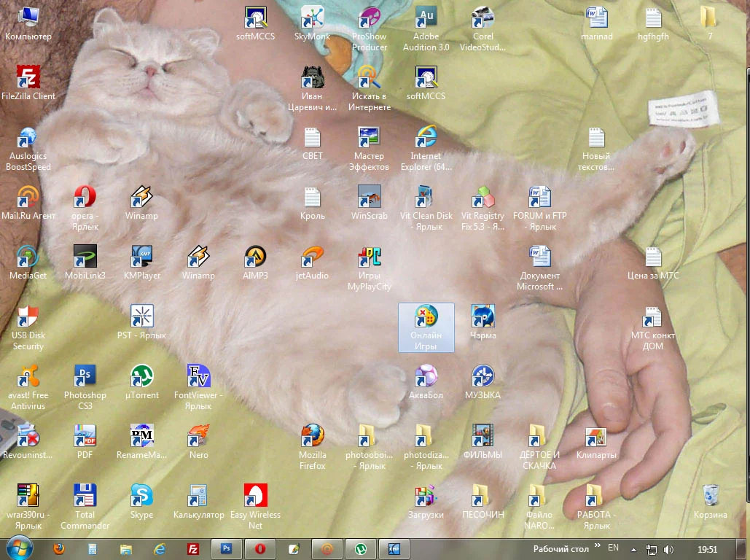Open the volume speaker tray icon
Image resolution: width=750 pixels, height=560 pixels.
click(668, 550)
